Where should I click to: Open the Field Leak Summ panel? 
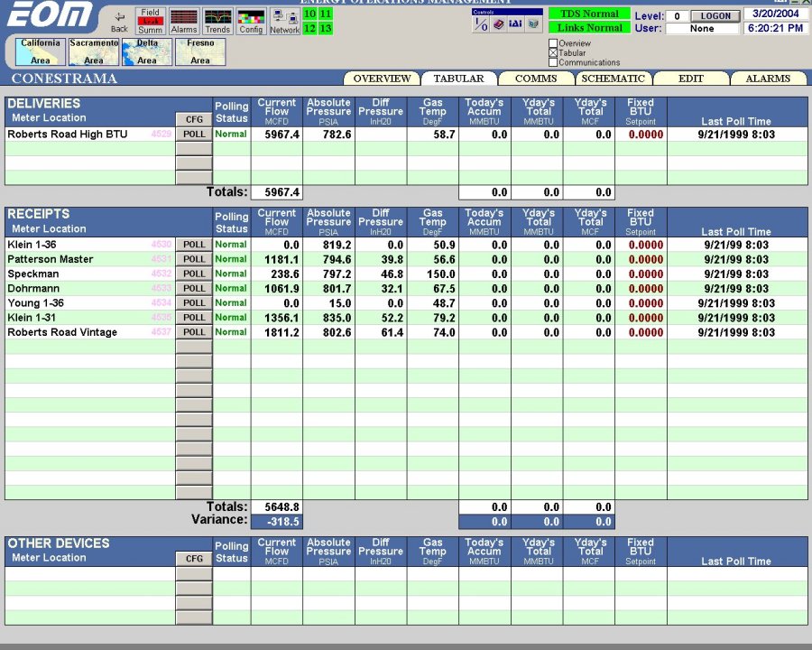(x=149, y=20)
